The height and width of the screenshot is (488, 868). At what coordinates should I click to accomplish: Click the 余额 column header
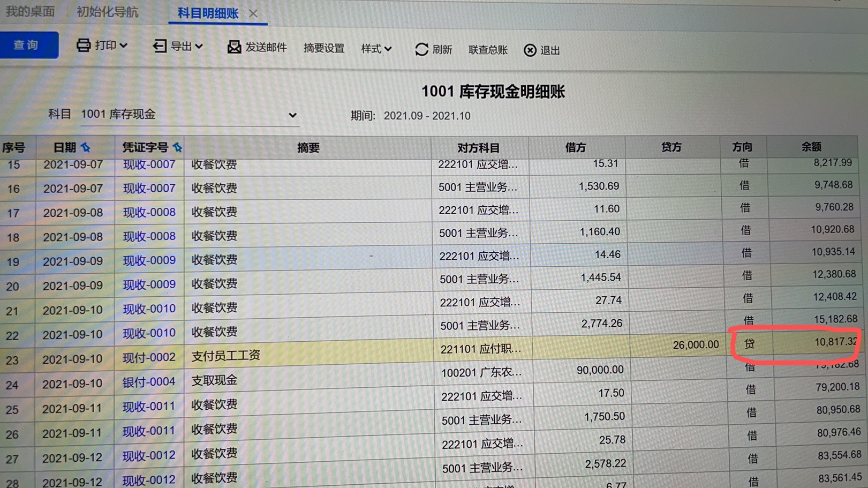pos(811,146)
